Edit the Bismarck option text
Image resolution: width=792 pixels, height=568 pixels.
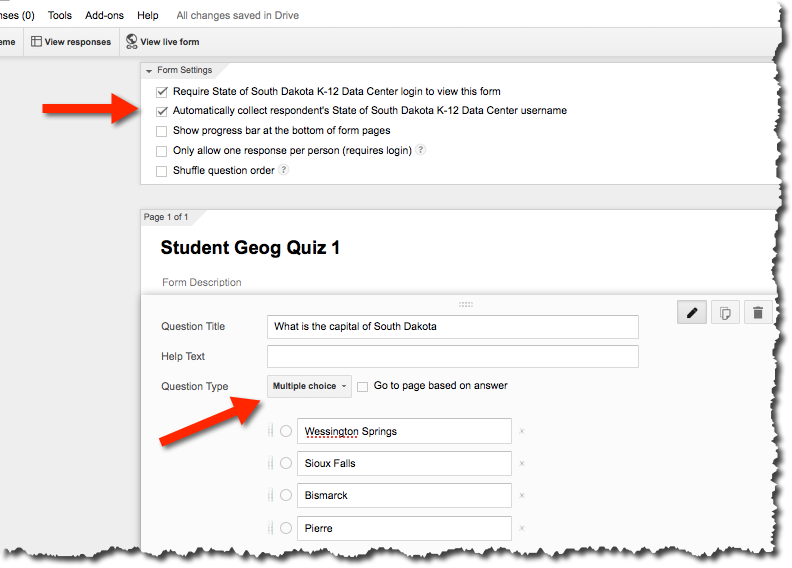point(404,495)
